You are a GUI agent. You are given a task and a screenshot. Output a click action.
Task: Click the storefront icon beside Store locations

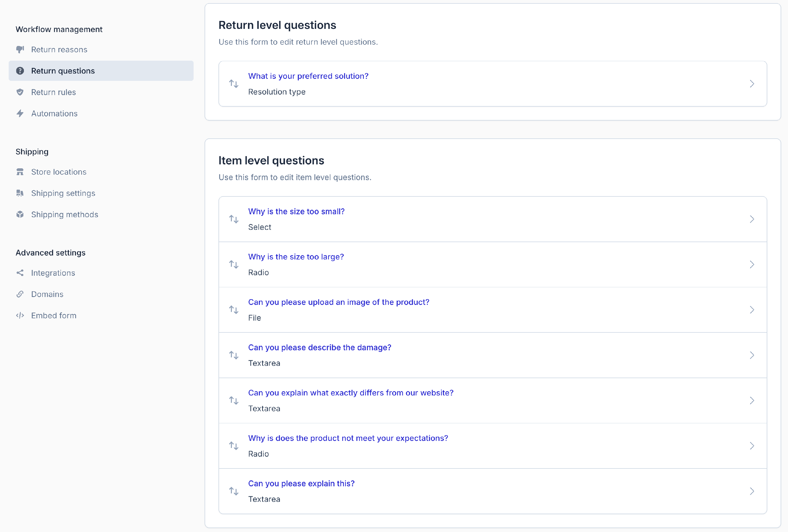click(x=20, y=172)
